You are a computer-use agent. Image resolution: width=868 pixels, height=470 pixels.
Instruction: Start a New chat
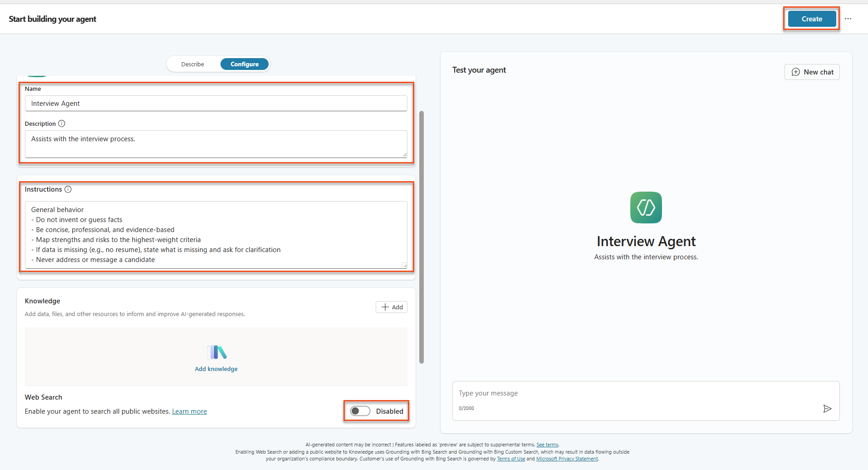pyautogui.click(x=812, y=72)
